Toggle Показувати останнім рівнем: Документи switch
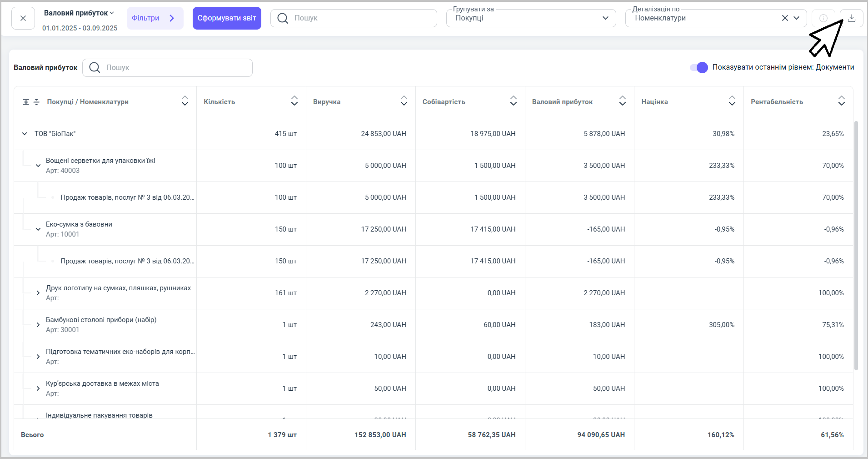This screenshot has height=459, width=868. point(698,67)
